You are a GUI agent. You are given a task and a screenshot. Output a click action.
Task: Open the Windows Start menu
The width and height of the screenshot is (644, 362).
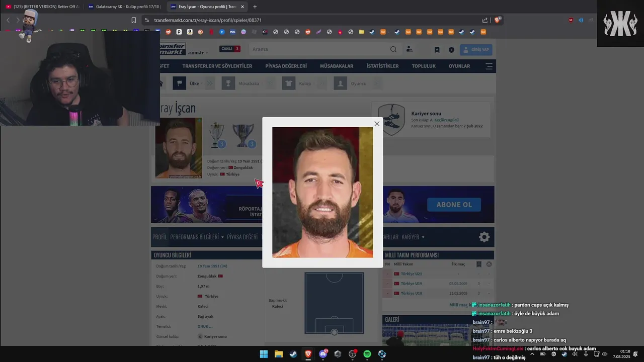[x=264, y=354]
